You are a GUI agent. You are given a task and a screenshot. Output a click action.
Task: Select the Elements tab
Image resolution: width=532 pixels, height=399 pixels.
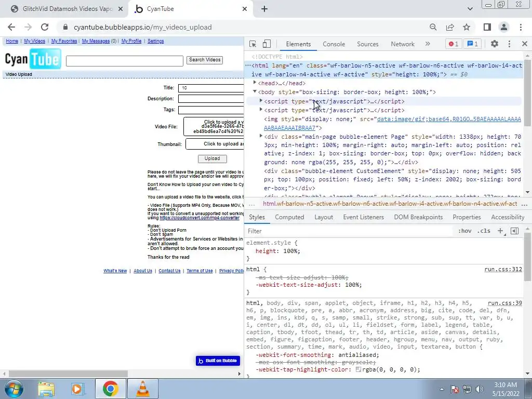point(298,44)
